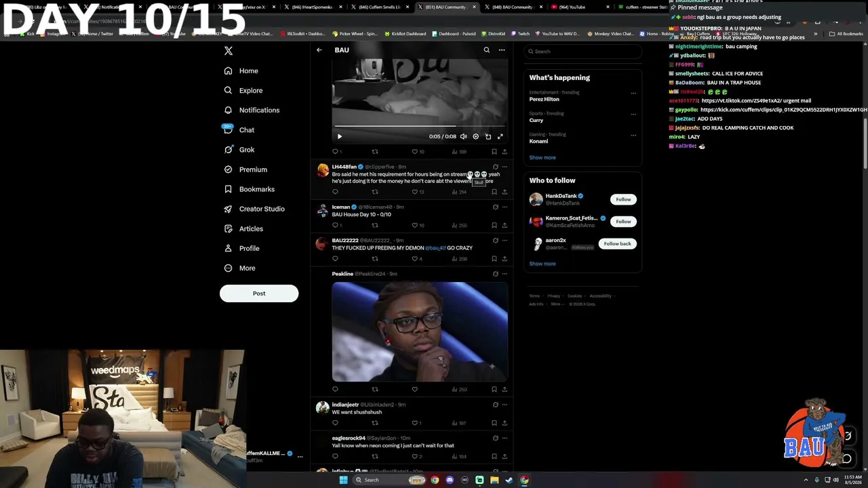Open more options on Peakline's post
The width and height of the screenshot is (868, 488).
[505, 274]
